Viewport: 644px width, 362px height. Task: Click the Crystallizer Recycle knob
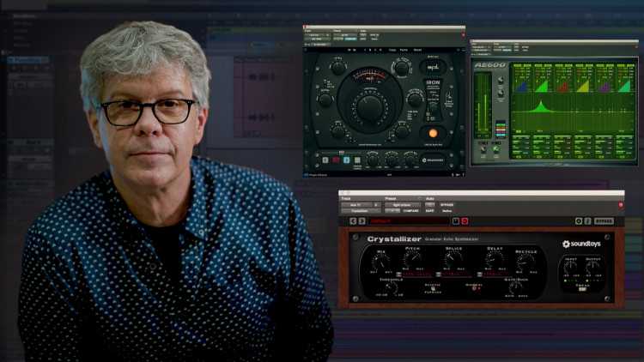click(x=526, y=262)
